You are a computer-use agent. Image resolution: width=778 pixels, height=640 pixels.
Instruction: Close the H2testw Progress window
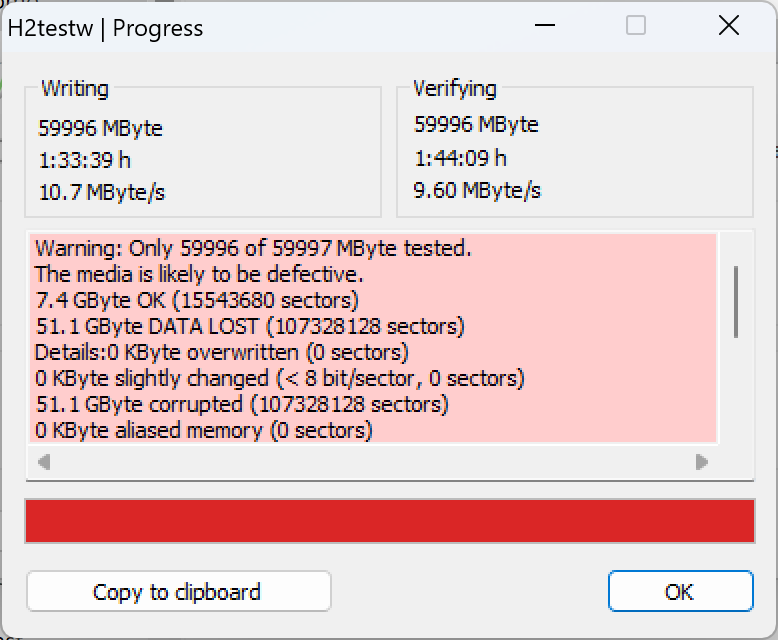[728, 27]
